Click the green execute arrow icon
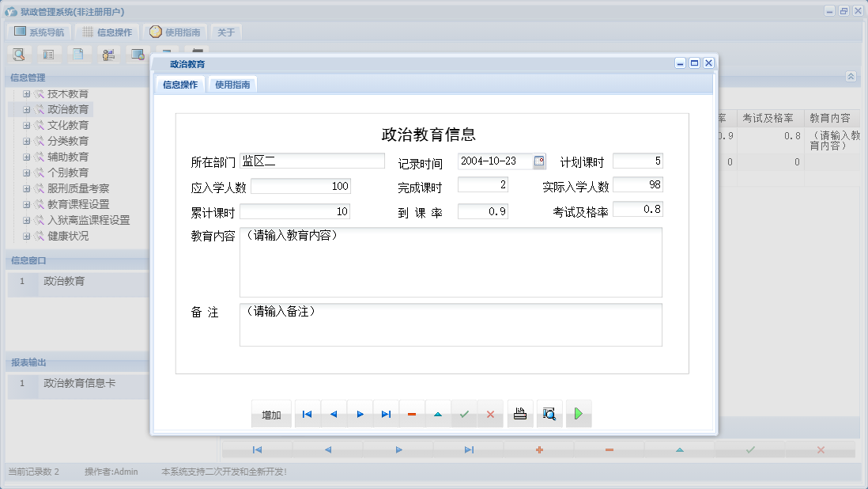Image resolution: width=868 pixels, height=489 pixels. click(x=578, y=413)
